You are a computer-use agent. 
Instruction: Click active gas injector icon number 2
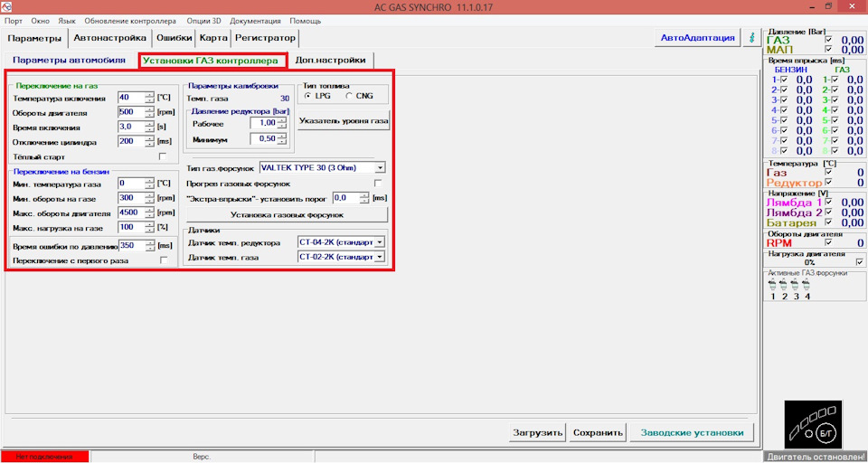click(784, 285)
